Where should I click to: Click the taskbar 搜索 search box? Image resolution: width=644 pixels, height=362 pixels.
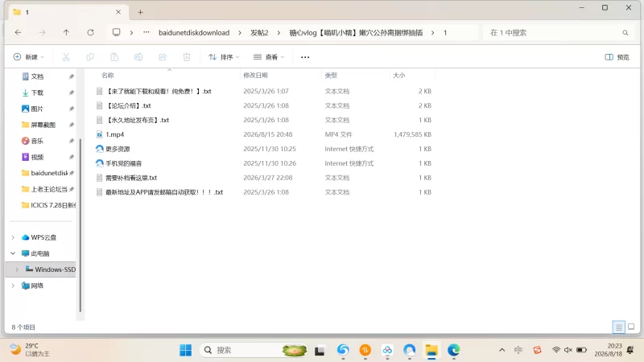(x=254, y=350)
